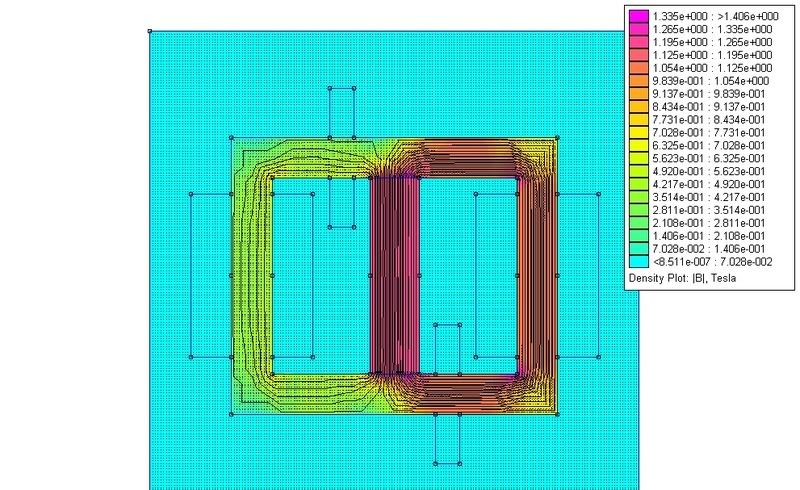Click the yellow-green left core leg
This screenshot has height=490, width=800.
252,276
